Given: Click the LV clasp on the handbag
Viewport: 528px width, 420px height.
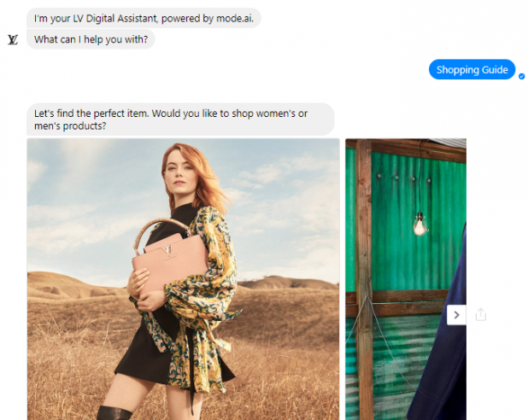Looking at the screenshot, I should click(x=167, y=252).
